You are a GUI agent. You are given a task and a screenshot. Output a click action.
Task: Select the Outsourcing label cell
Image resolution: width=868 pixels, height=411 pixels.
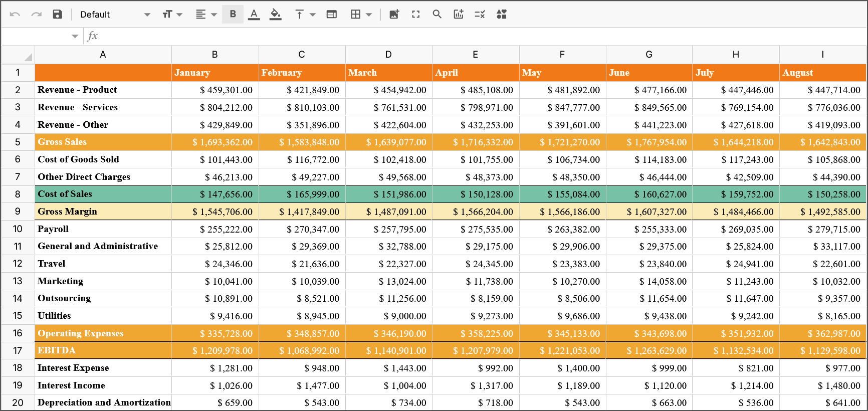103,298
